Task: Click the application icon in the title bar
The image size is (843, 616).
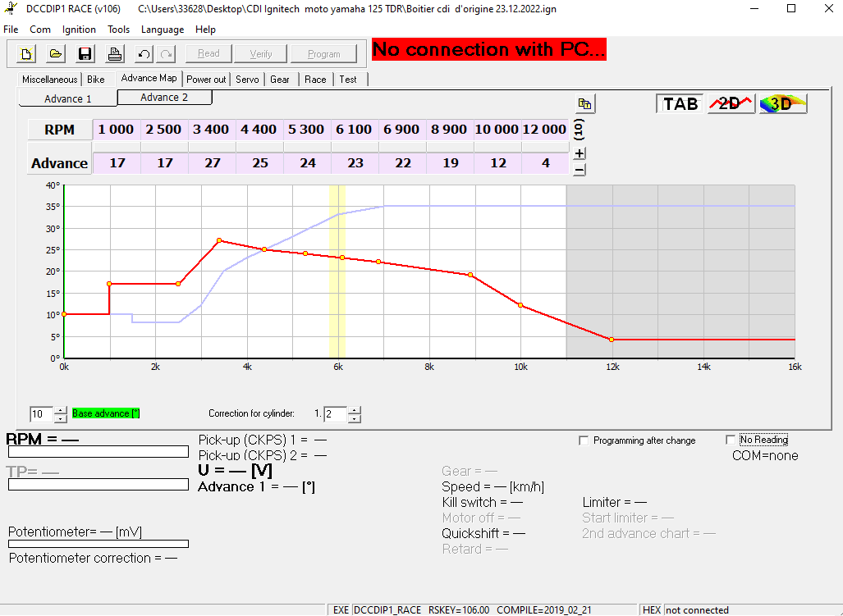Action: 11,8
